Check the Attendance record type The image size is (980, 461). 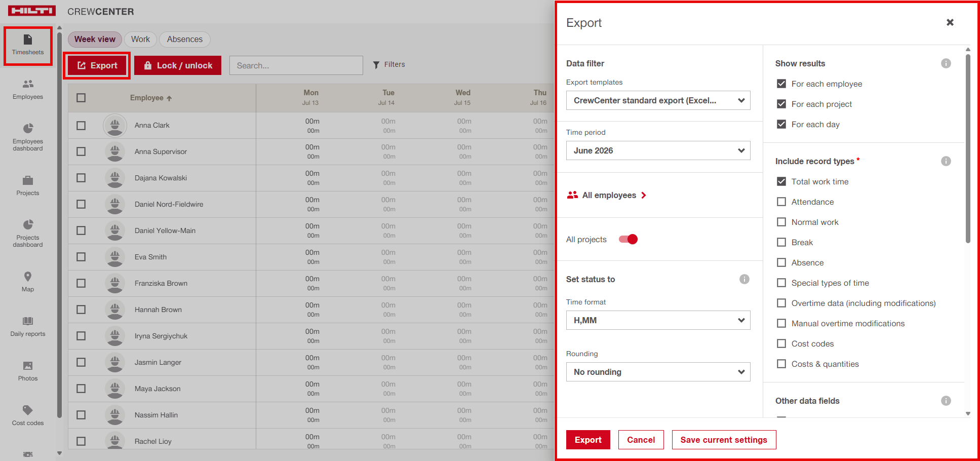pos(781,202)
